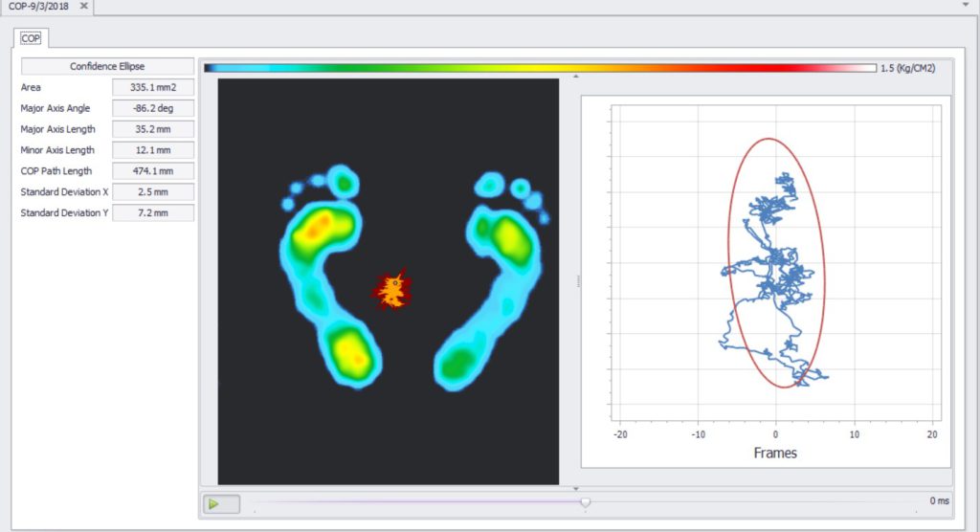Click the blue COP path trace

click(x=773, y=278)
